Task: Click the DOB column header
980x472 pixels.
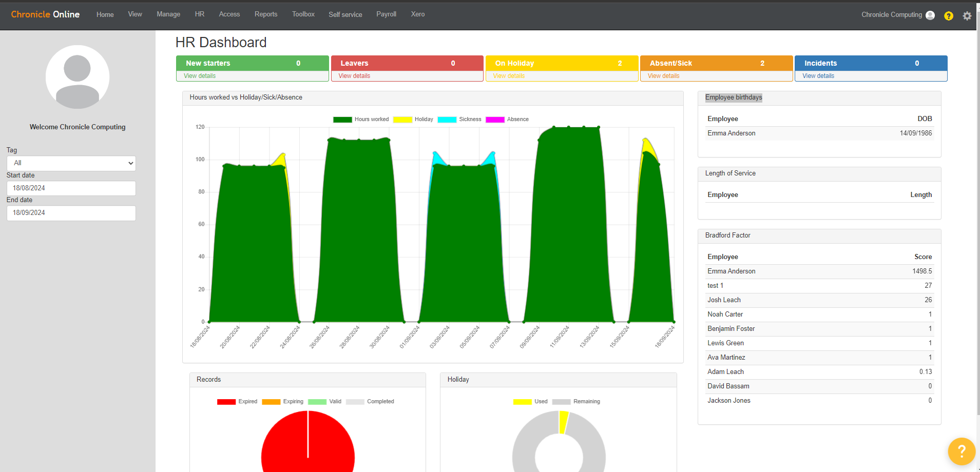Action: pos(925,119)
